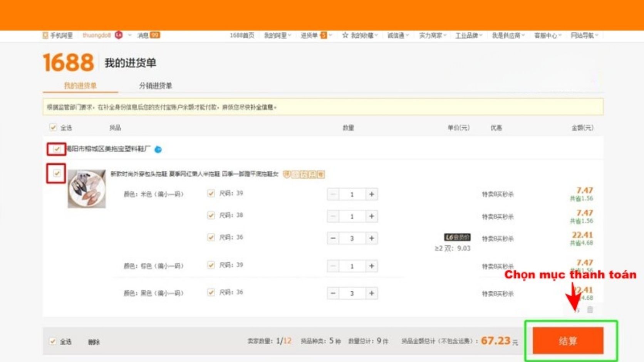Viewport: 644px width, 362px height.
Task: Click the trash delete icon below the items
Action: pos(590,309)
